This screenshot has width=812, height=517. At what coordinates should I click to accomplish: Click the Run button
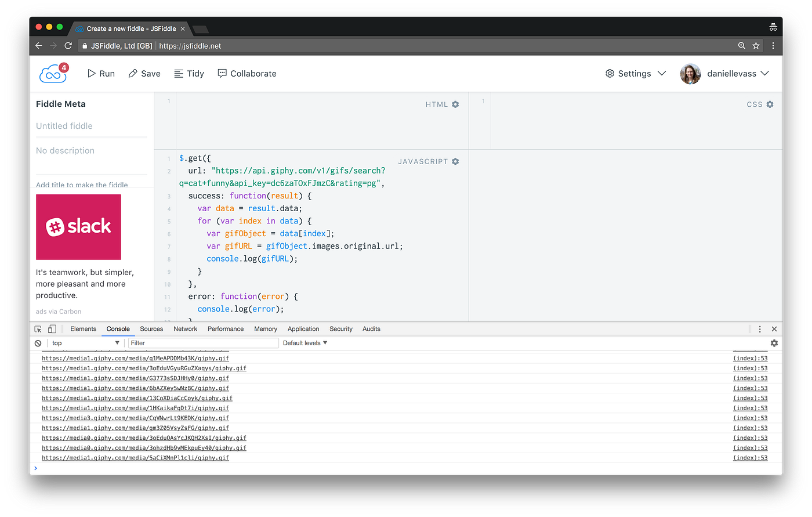(x=100, y=73)
